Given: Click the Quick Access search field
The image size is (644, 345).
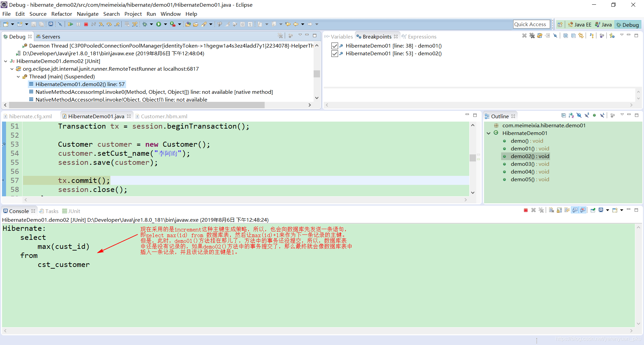Looking at the screenshot, I should tap(532, 24).
